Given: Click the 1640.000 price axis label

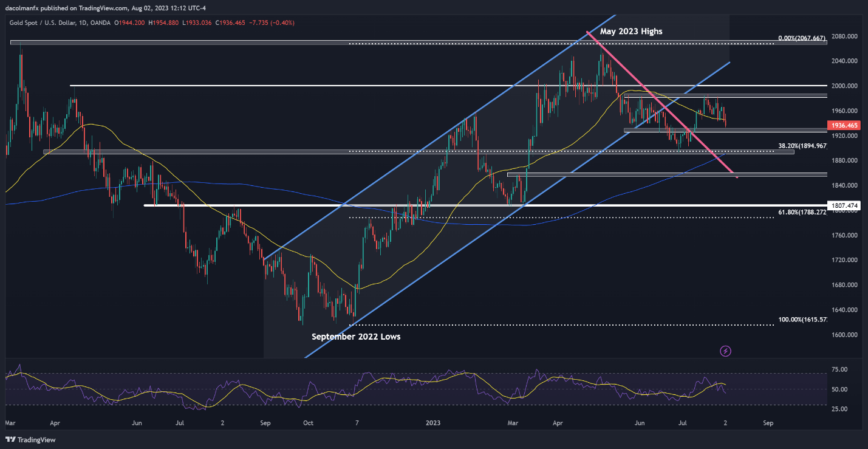Looking at the screenshot, I should click(844, 310).
